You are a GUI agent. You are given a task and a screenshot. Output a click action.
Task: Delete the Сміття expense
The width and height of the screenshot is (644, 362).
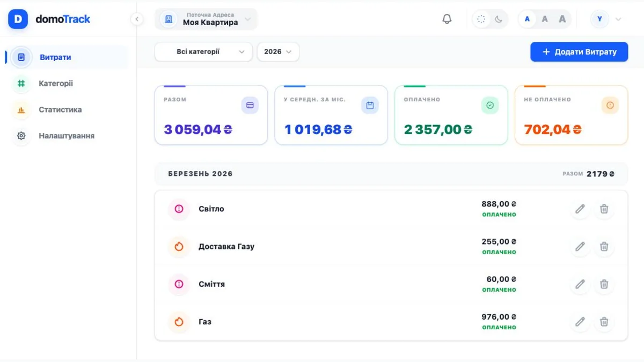coord(604,284)
